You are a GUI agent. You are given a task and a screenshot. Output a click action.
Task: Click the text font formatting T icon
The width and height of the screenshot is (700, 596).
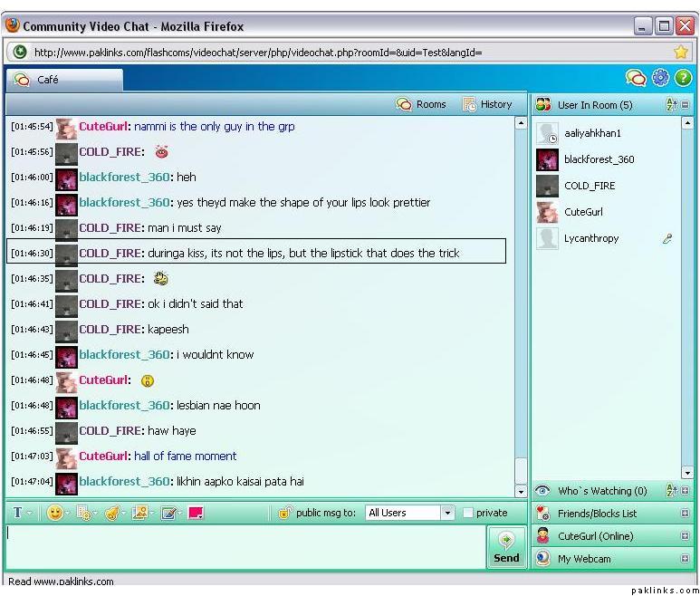click(18, 513)
